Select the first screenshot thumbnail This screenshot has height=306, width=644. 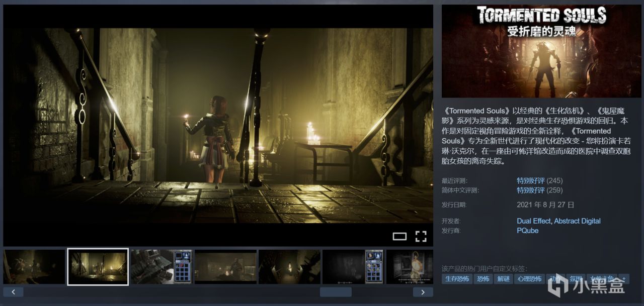[x=34, y=267]
